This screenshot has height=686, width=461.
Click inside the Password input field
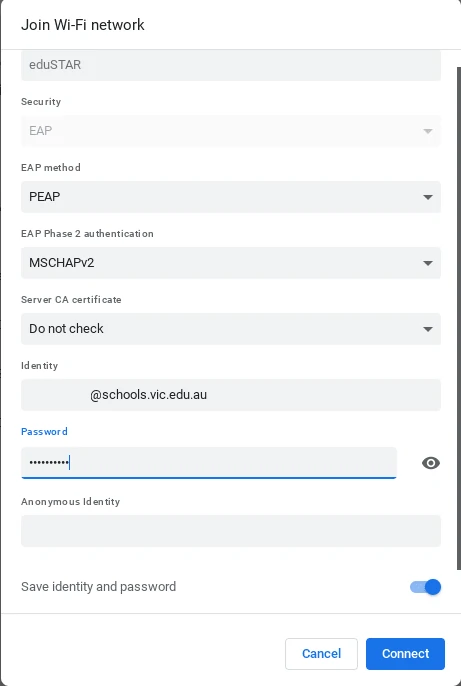(209, 463)
